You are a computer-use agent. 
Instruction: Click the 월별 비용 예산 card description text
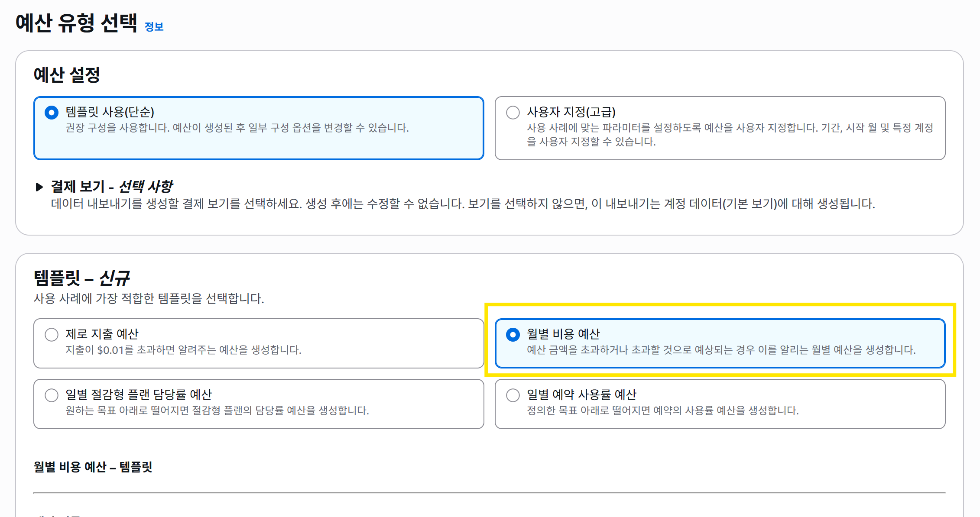click(x=720, y=350)
